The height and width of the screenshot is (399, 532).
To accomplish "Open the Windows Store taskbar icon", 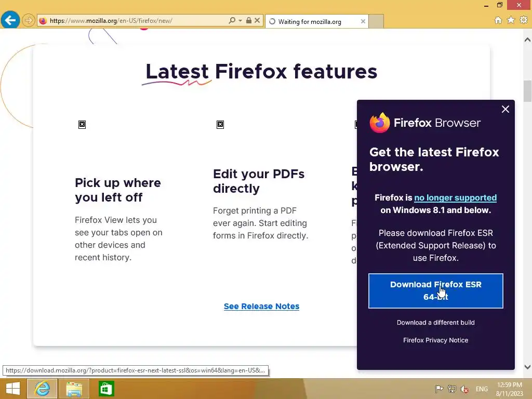I will (106, 389).
